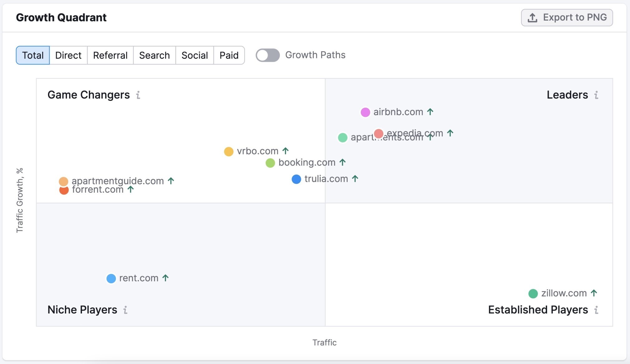Click the Leaders quadrant title
Image resolution: width=630 pixels, height=364 pixels.
(x=567, y=95)
